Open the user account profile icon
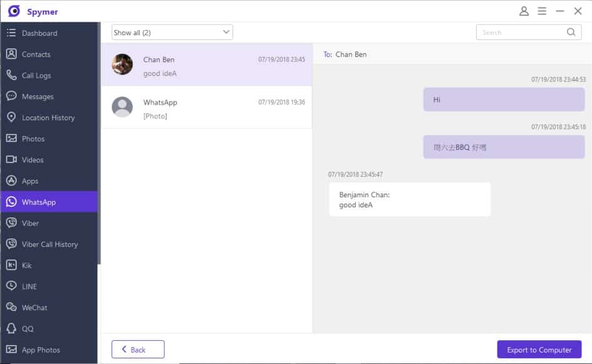This screenshot has height=364, width=592. (524, 11)
